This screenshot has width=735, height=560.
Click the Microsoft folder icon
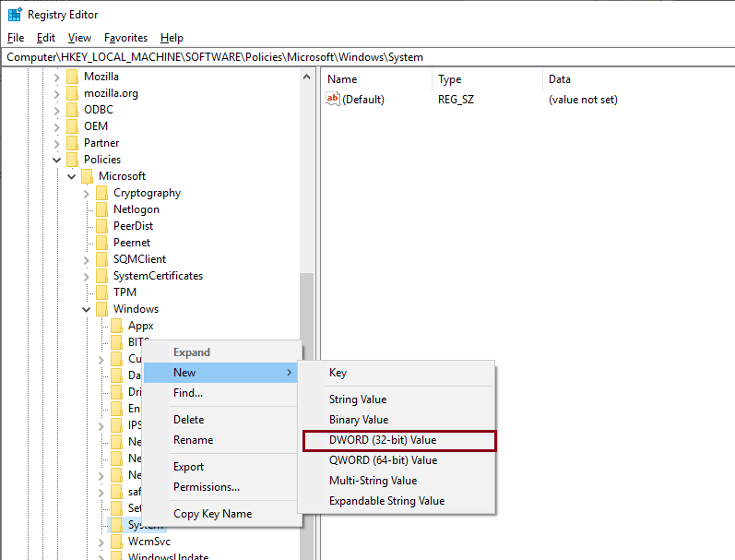88,176
